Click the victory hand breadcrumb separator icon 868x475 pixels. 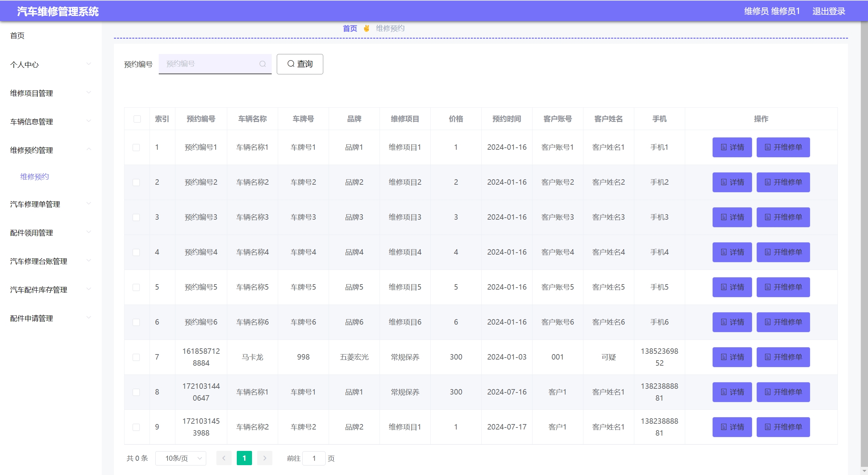pyautogui.click(x=366, y=29)
